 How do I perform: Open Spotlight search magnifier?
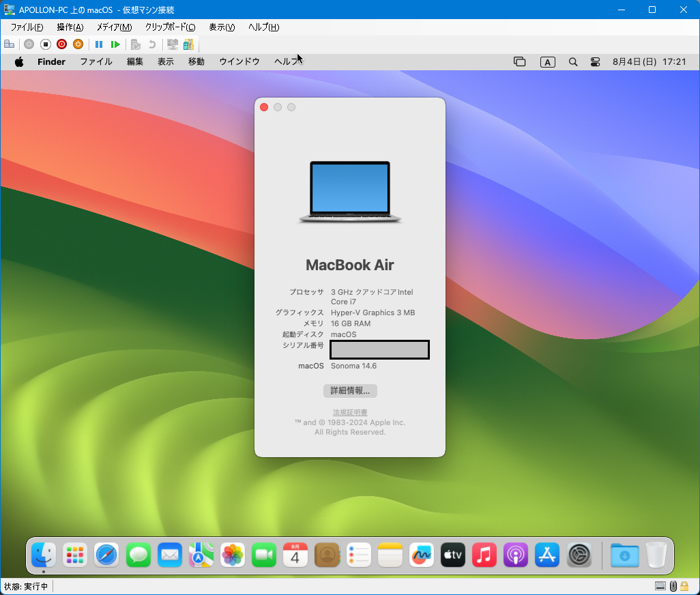pos(573,62)
